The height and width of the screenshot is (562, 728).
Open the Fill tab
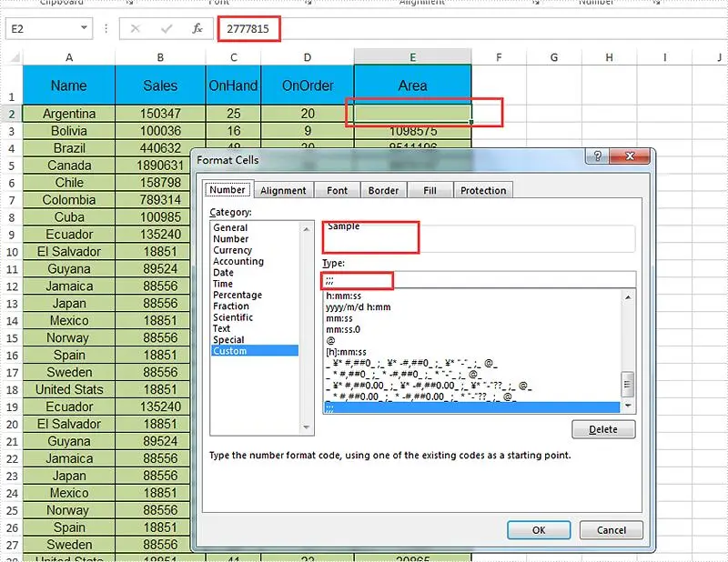point(430,190)
